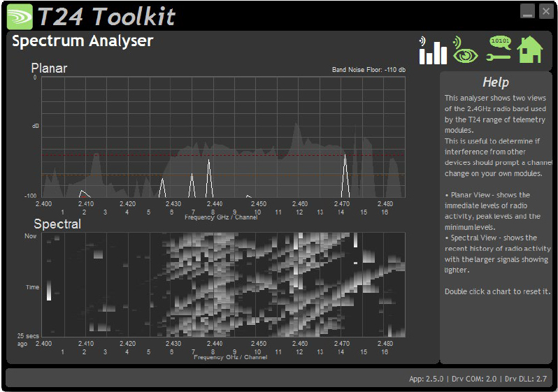558x392 pixels.
Task: Click the 'Band Noise Floor: -110 db' text
Action: [369, 70]
